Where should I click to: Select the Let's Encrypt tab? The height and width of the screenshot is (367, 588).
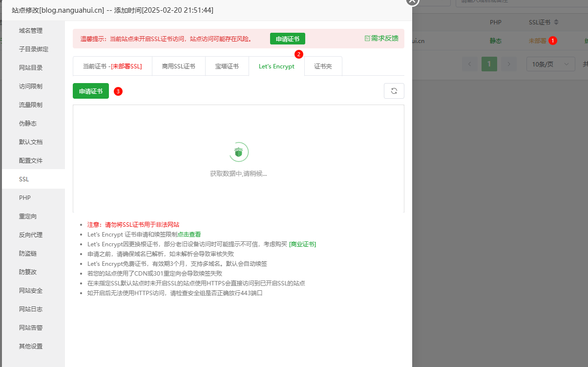(x=276, y=66)
